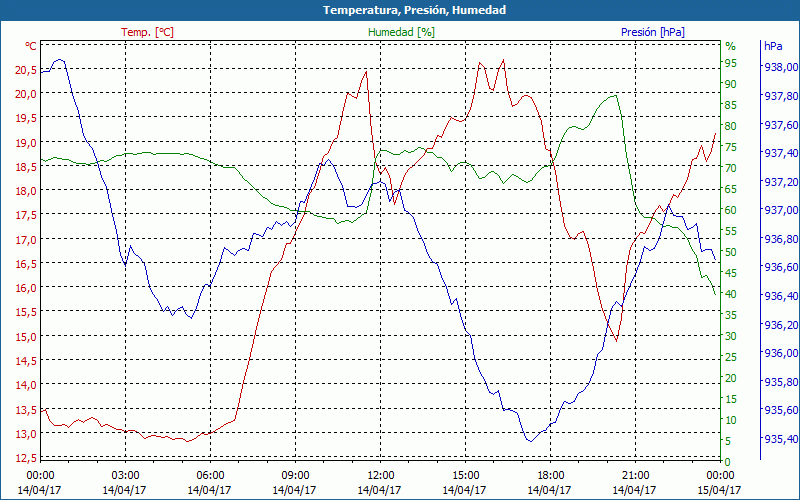Click the '937,40' pressure axis value

[781, 153]
